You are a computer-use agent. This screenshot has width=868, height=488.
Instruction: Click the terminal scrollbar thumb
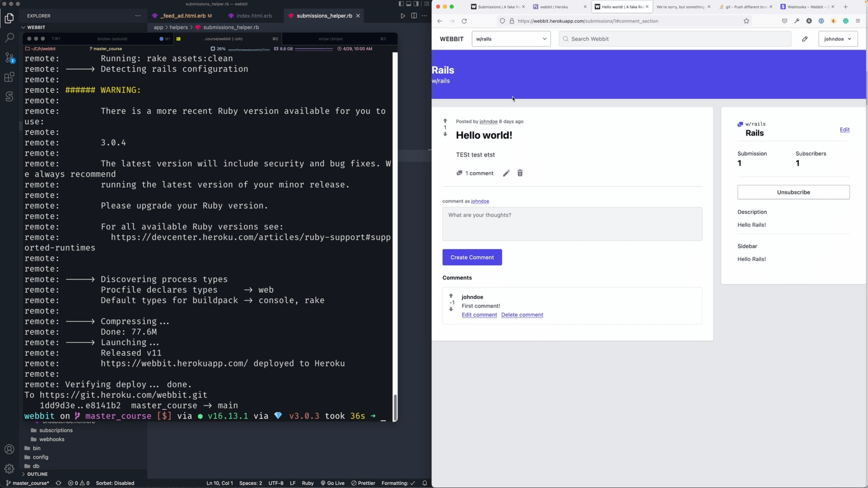click(x=395, y=407)
